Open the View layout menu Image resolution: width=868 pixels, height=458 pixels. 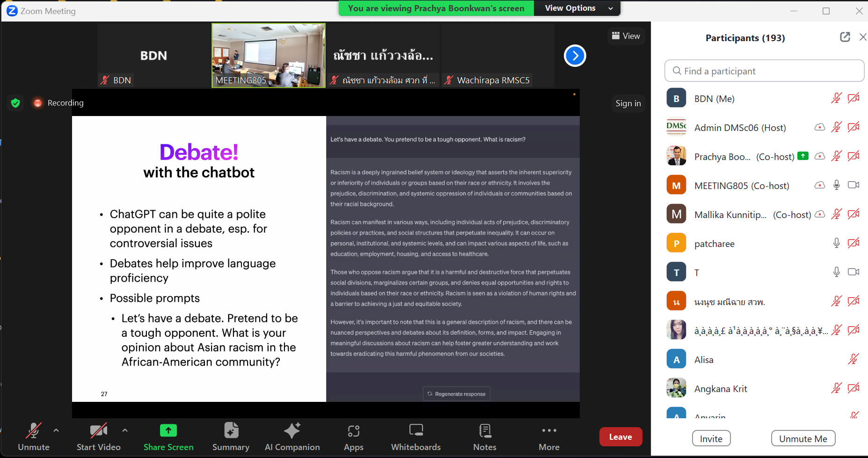[626, 36]
